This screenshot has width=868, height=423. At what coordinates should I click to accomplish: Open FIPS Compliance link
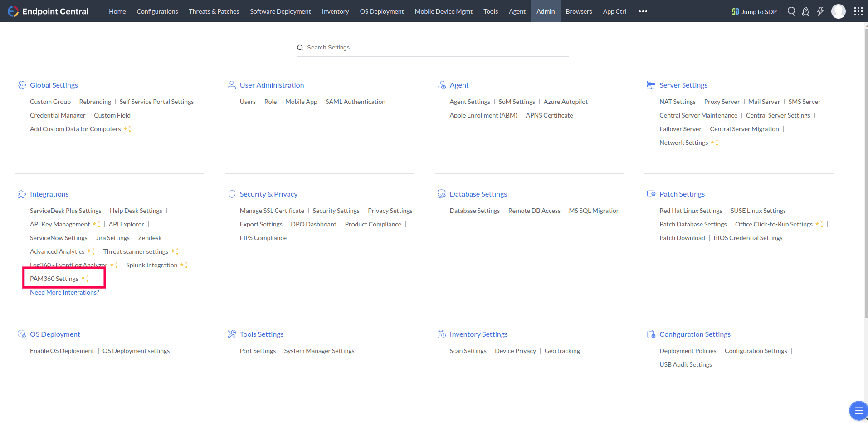(x=263, y=238)
